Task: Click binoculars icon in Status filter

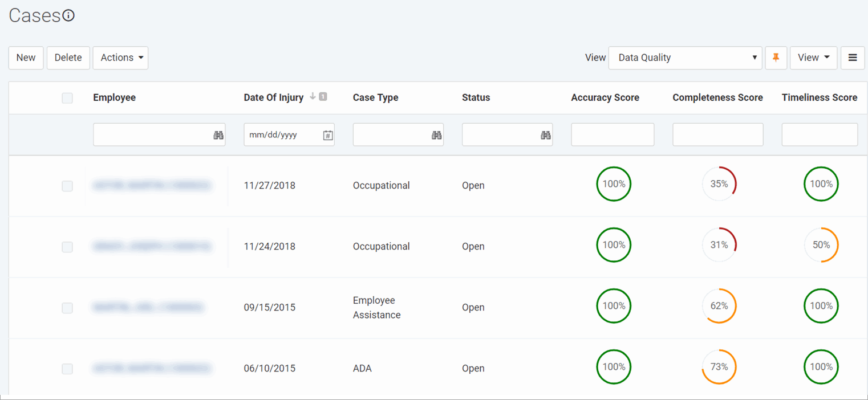Action: [x=546, y=135]
